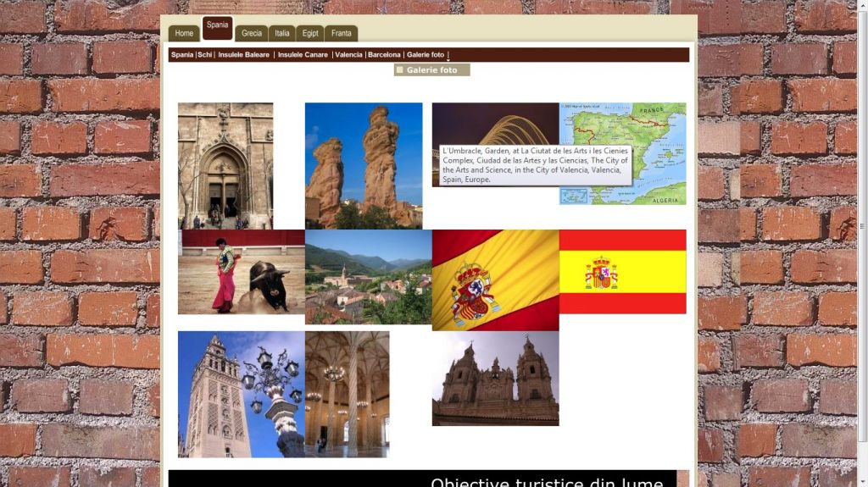This screenshot has height=487, width=868.
Task: Open the bullfighter with bull photo
Action: pos(242,272)
